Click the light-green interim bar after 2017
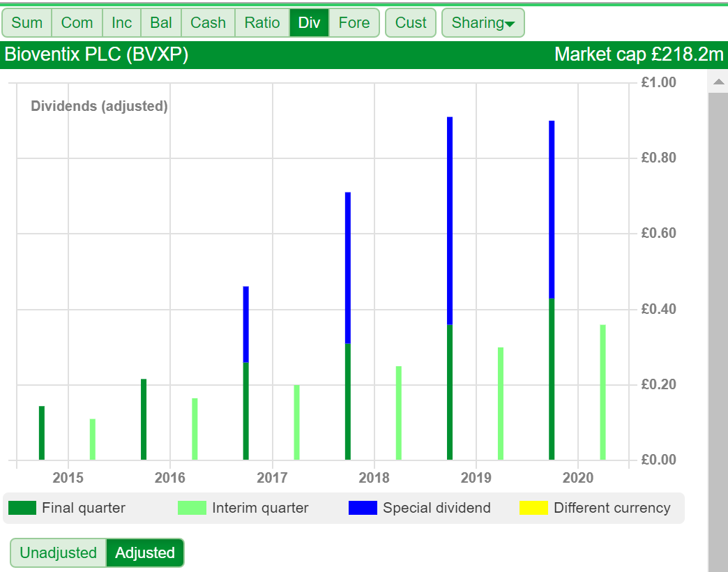This screenshot has height=572, width=728. point(297,423)
